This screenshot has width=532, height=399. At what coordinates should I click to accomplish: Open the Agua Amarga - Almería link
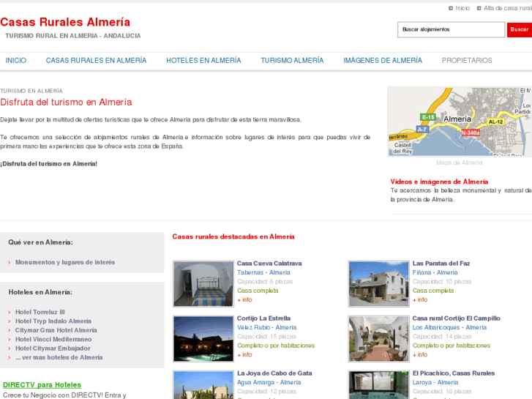click(x=269, y=382)
